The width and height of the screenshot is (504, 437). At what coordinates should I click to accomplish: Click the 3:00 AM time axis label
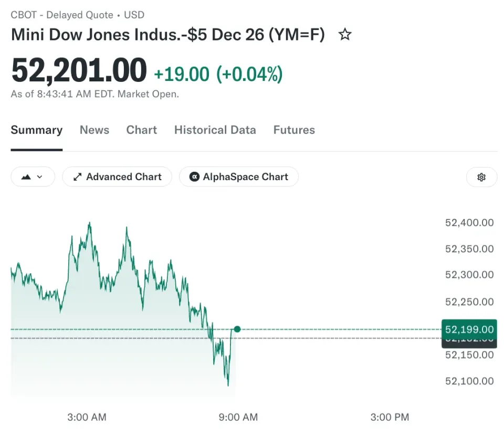click(x=87, y=417)
